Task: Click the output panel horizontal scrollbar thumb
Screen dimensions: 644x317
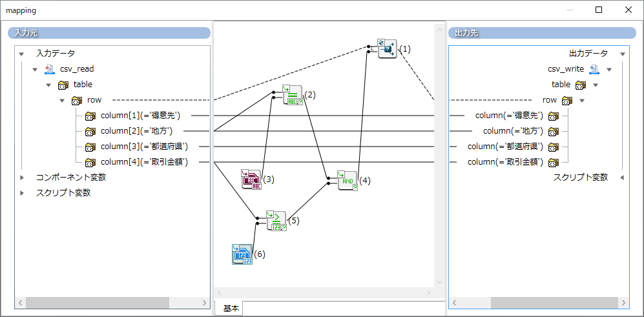Action: click(554, 303)
